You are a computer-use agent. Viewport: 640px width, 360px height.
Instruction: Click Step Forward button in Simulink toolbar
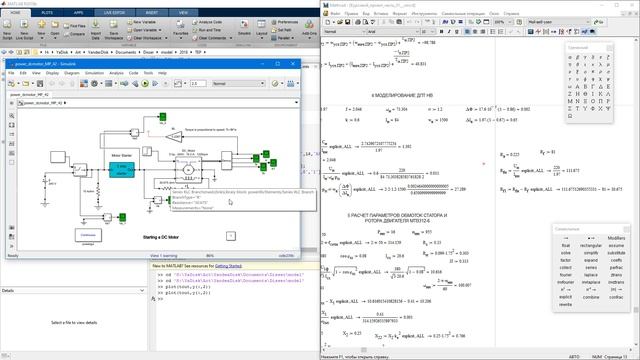tap(155, 84)
